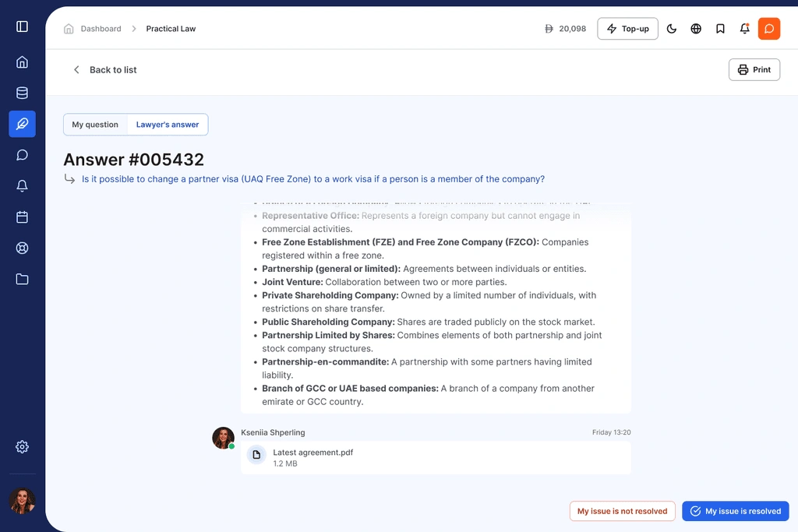Screen dimensions: 798x532
Task: Select the feather pen sidebar icon
Action: pos(22,124)
